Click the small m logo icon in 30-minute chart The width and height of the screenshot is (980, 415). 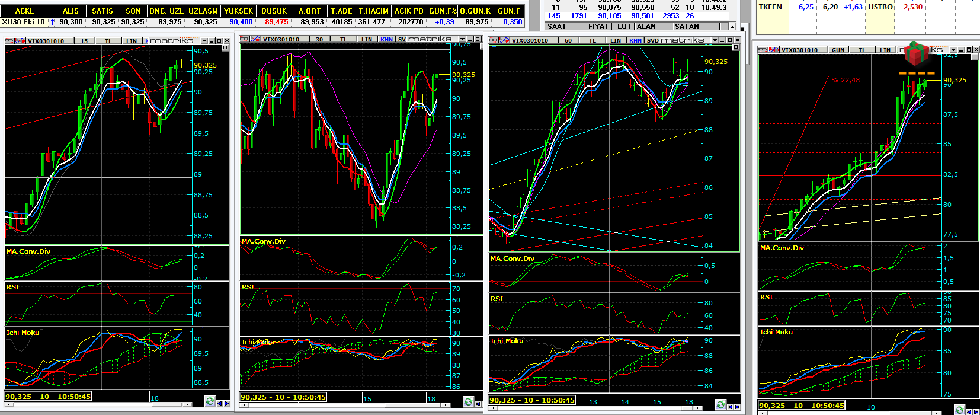tap(245, 39)
